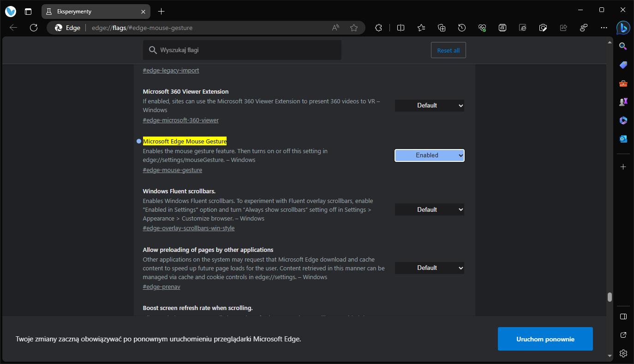Add this page to favorites star icon

click(354, 28)
